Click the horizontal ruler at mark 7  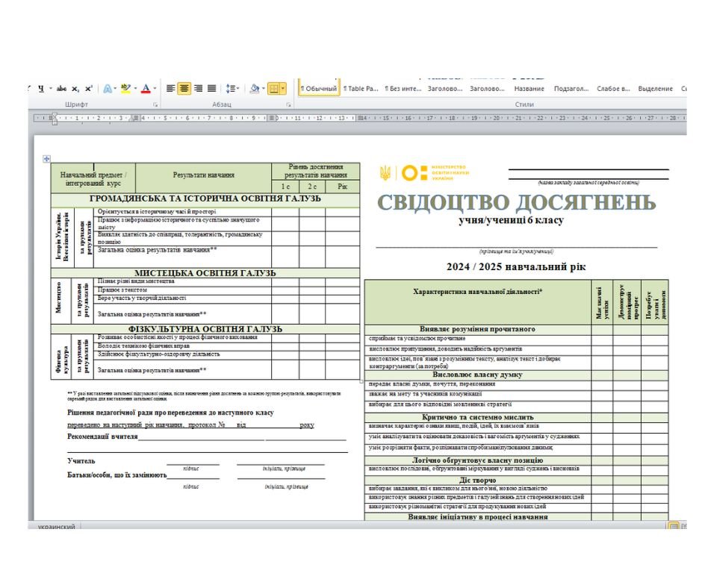click(208, 118)
